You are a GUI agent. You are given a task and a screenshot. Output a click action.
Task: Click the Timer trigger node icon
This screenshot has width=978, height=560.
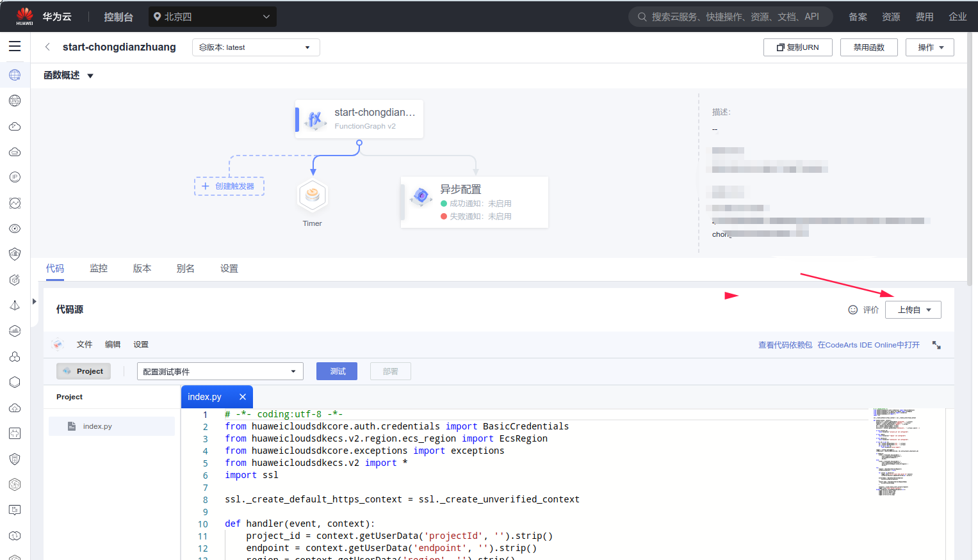[313, 195]
